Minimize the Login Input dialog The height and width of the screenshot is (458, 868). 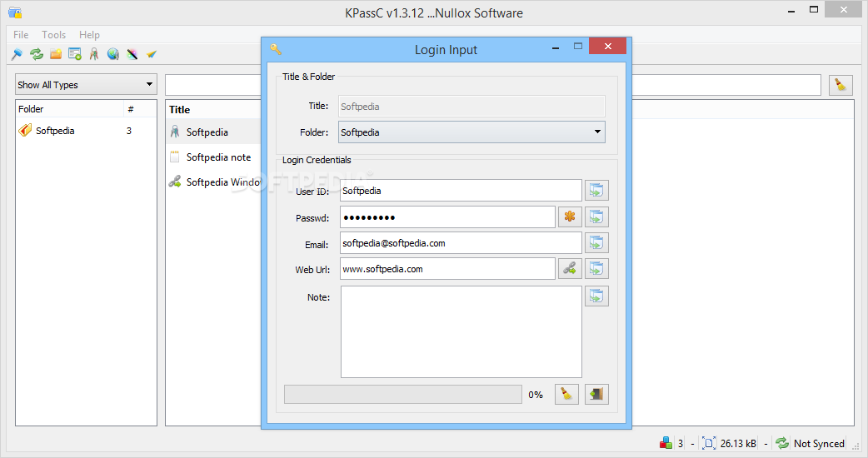click(556, 48)
